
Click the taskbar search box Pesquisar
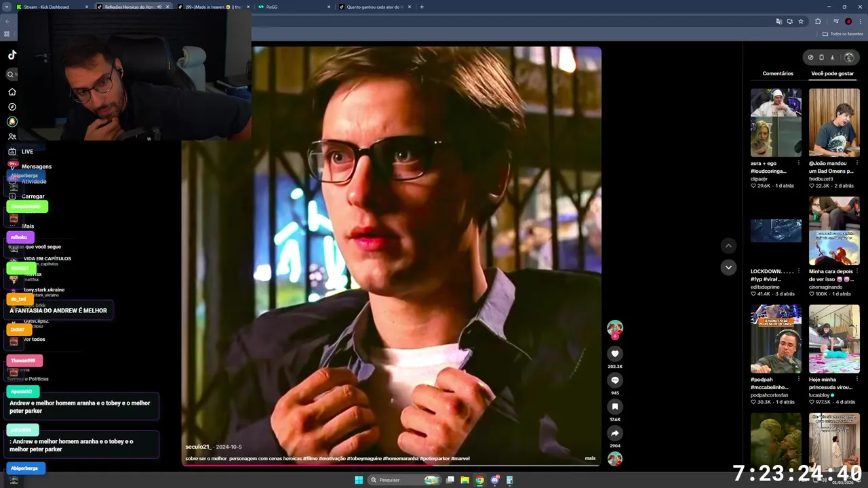tap(404, 480)
